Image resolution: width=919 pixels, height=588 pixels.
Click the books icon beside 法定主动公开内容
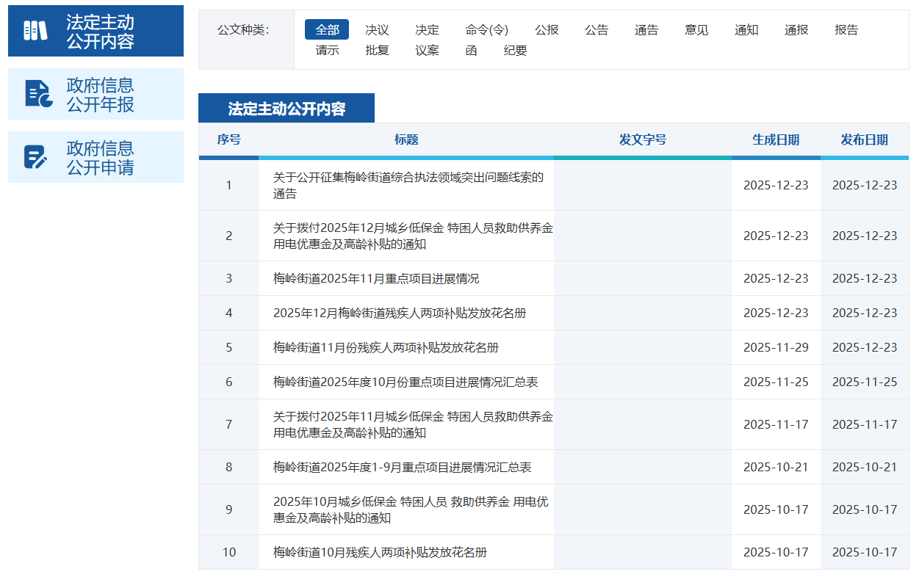click(x=35, y=31)
